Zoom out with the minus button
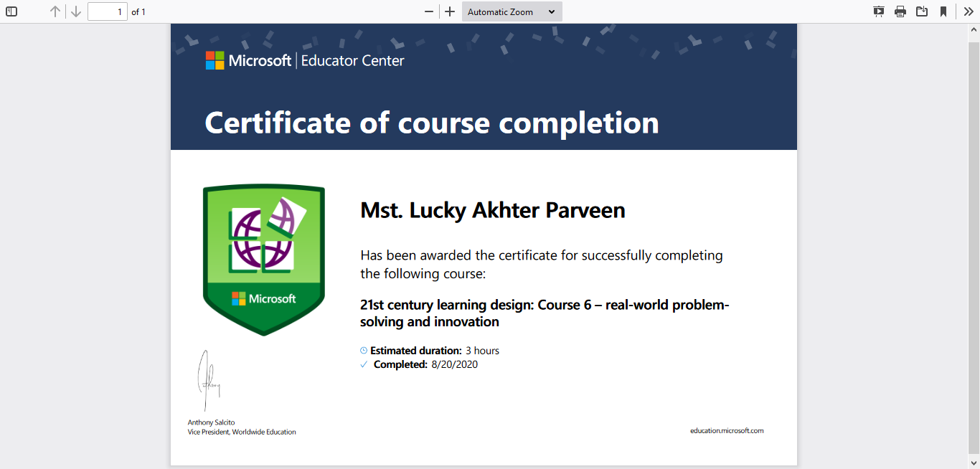This screenshot has width=980, height=469. point(429,11)
